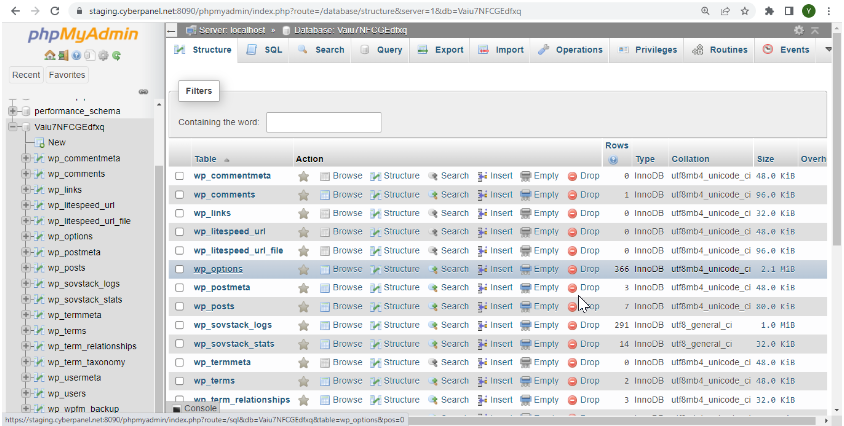Favorite star for wp_terms table
This screenshot has width=844, height=426.
304,381
